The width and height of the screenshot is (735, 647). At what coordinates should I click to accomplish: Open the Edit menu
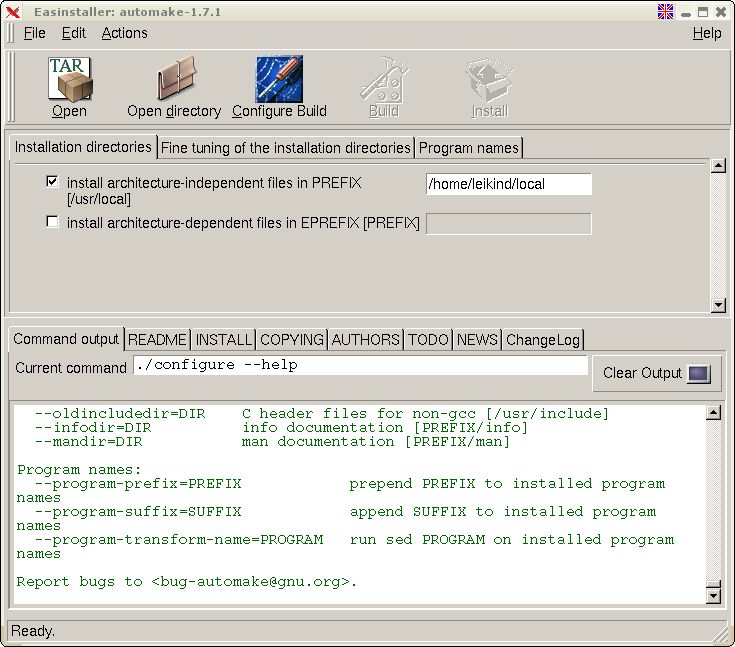pos(74,33)
